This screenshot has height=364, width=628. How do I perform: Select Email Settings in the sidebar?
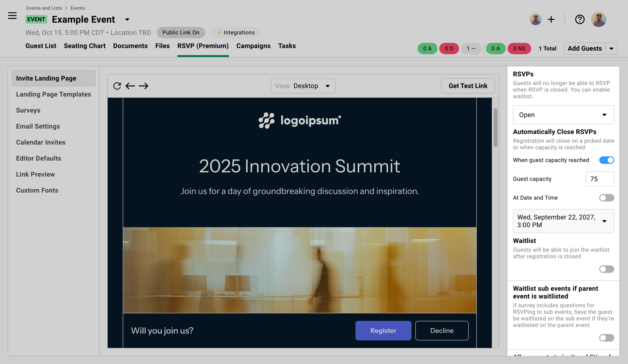[x=38, y=126]
